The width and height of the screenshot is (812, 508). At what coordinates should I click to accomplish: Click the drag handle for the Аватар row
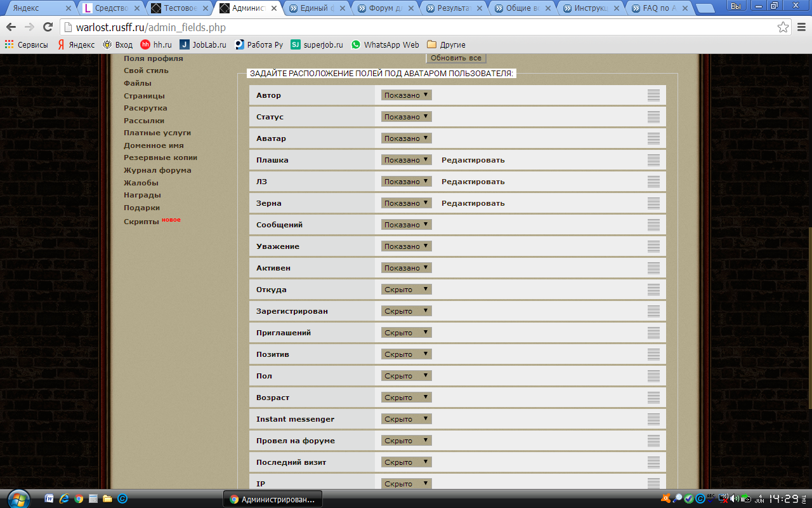(653, 138)
